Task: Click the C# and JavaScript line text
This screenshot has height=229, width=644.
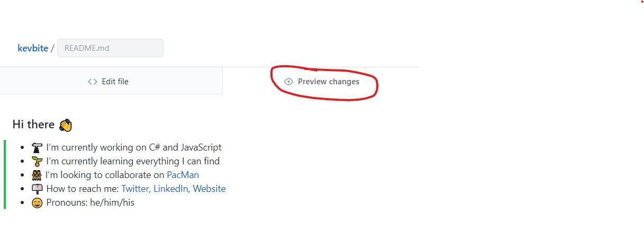Action: (x=134, y=147)
